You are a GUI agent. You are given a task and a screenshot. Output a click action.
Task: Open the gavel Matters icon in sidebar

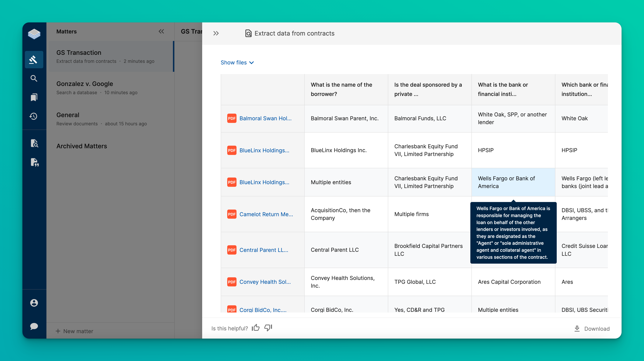pyautogui.click(x=34, y=60)
